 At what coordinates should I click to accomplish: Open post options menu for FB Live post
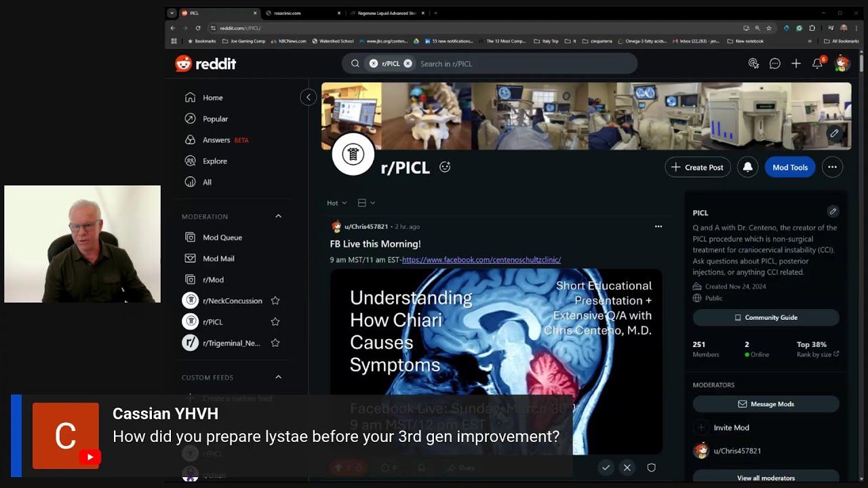(658, 226)
